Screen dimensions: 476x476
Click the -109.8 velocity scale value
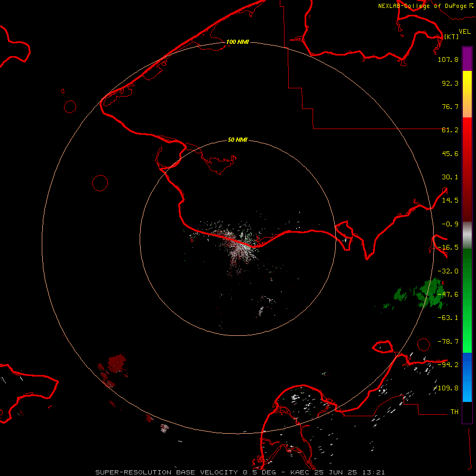[446, 388]
